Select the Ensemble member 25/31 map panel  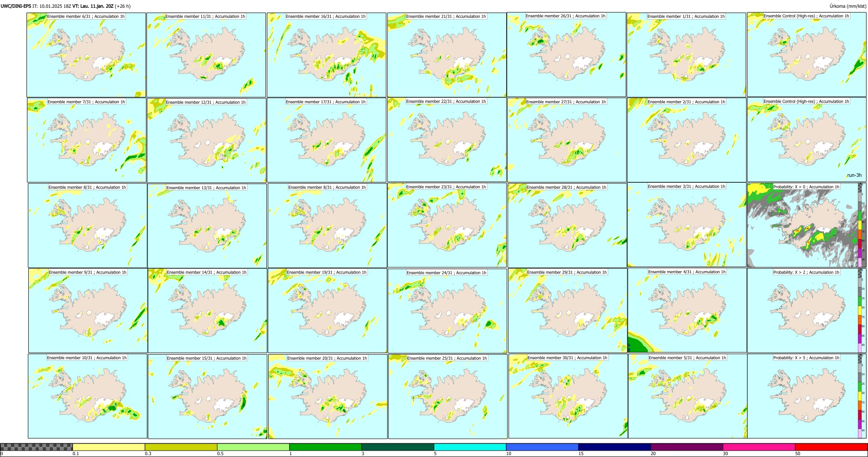(448, 397)
